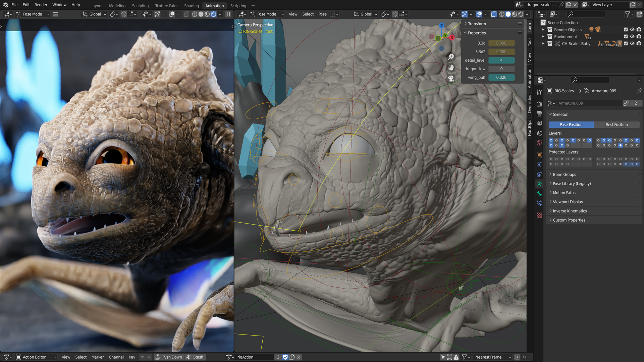Hide Environment collection in viewport

pyautogui.click(x=632, y=37)
